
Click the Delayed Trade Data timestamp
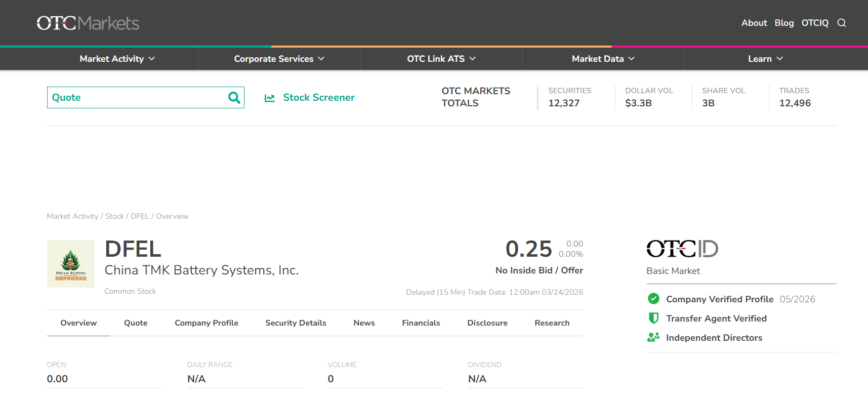coord(494,292)
